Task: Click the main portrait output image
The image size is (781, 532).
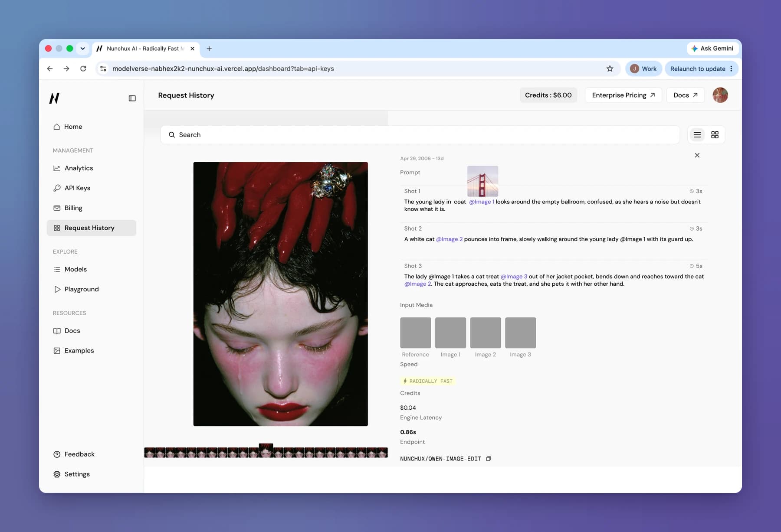Action: pos(280,294)
